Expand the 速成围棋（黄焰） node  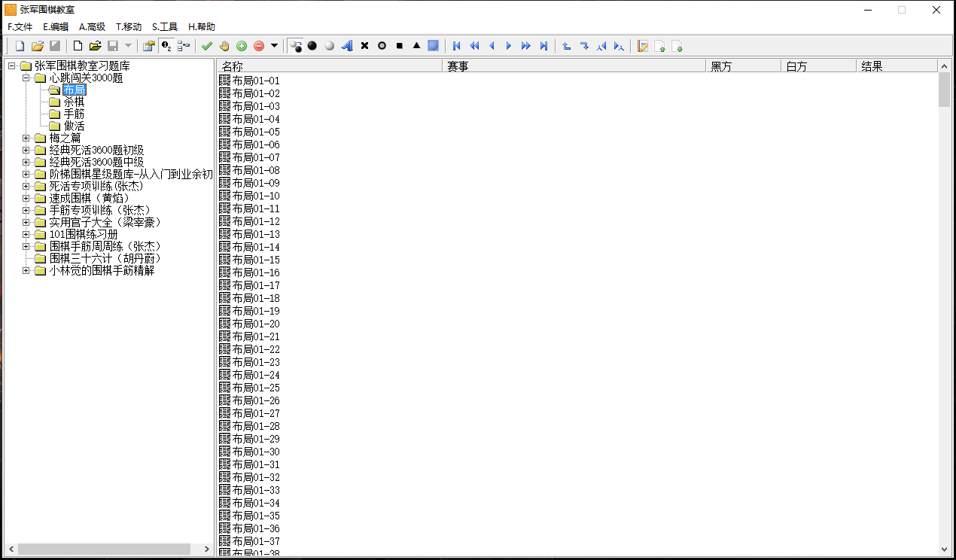pyautogui.click(x=26, y=198)
